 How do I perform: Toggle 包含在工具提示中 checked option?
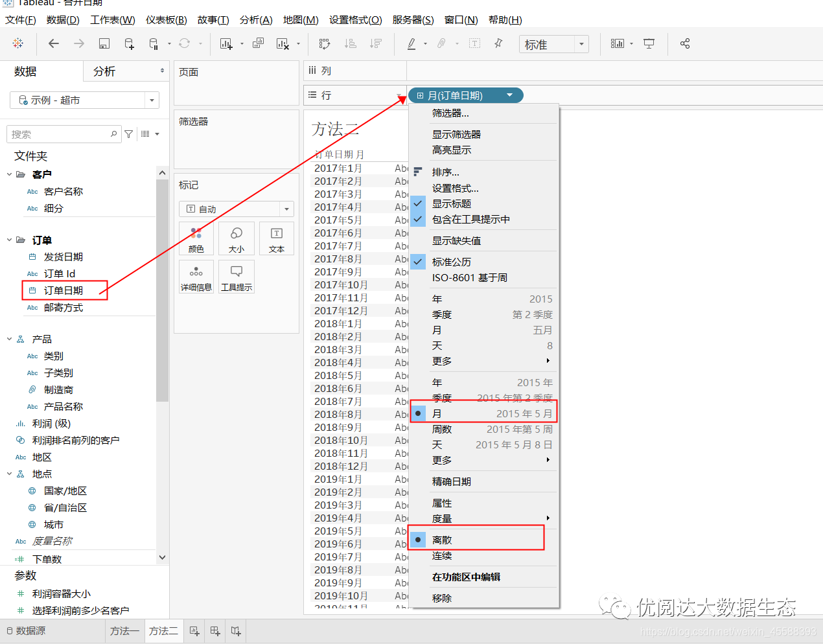point(483,219)
